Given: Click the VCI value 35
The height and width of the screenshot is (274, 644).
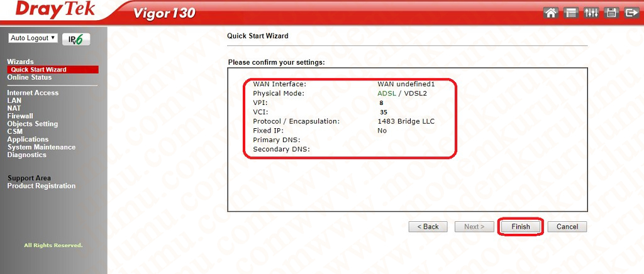Looking at the screenshot, I should 383,112.
